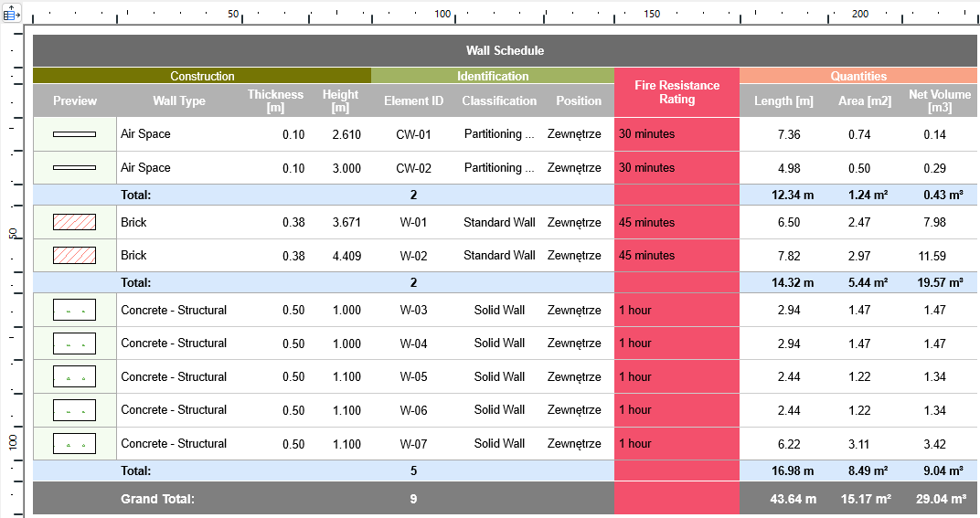Select the subtotal area 8.49 m²
The width and height of the screenshot is (980, 518).
pos(868,470)
